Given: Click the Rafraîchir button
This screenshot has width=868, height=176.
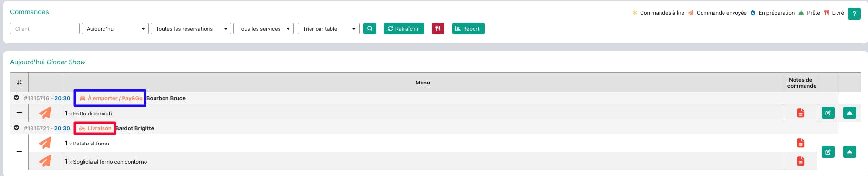Looking at the screenshot, I should [404, 29].
